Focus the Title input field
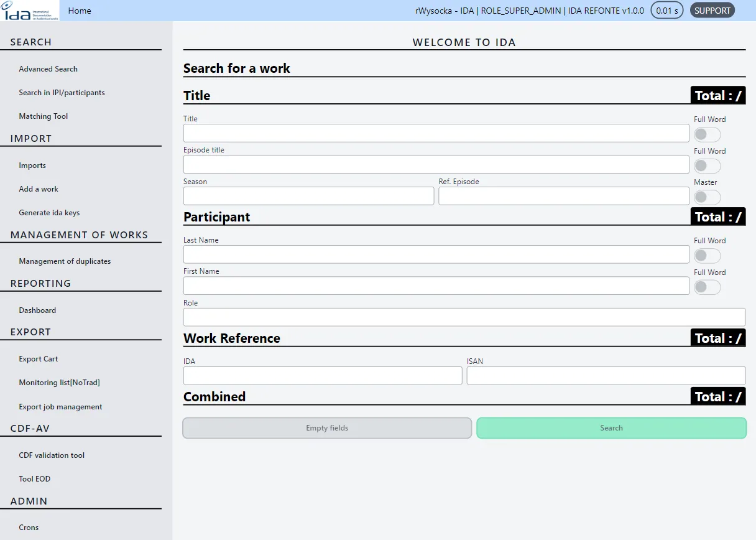756x540 pixels. pyautogui.click(x=436, y=133)
